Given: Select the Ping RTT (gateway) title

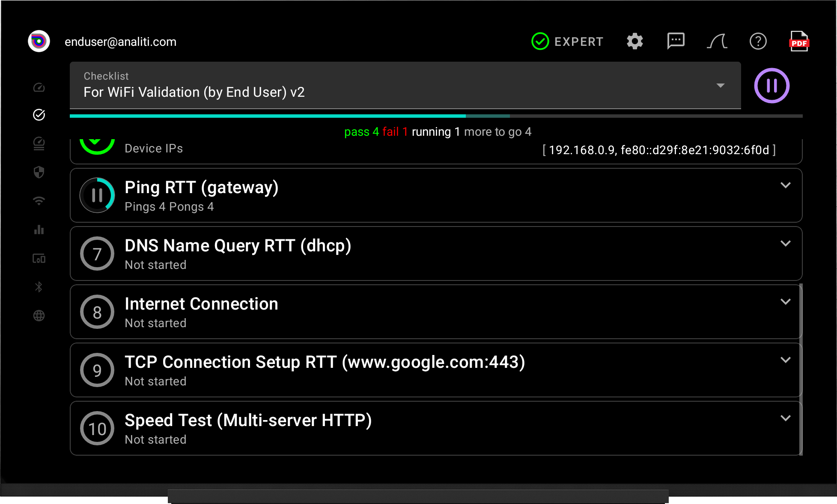Looking at the screenshot, I should (x=202, y=188).
